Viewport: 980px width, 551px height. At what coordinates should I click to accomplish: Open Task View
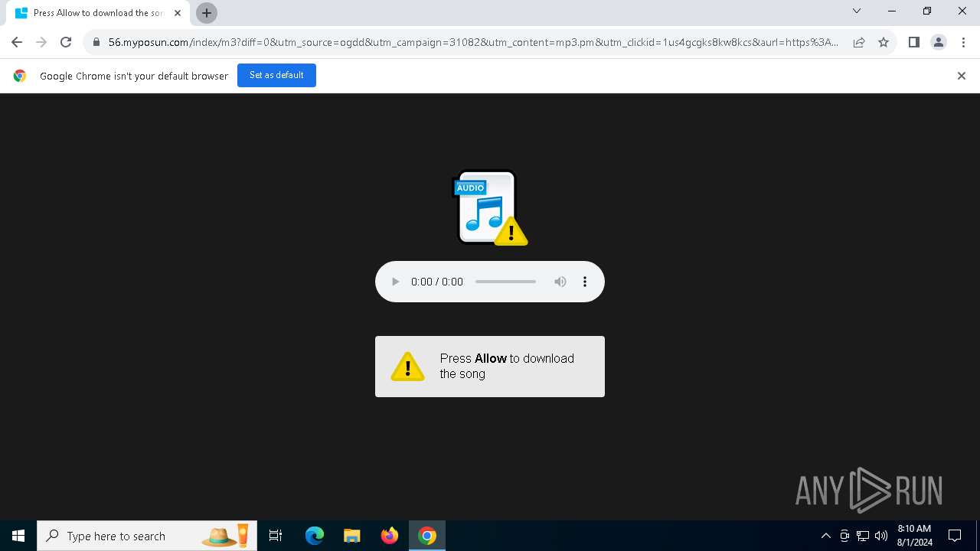276,536
